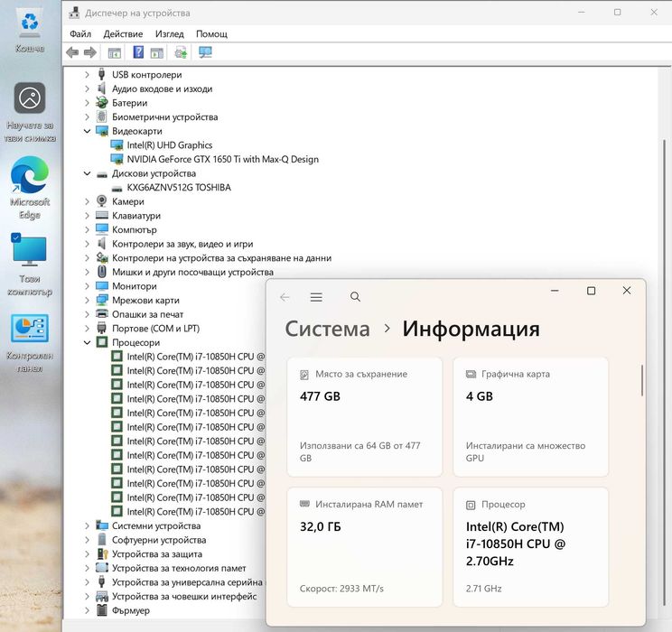Open the Графична карта card
This screenshot has height=632, width=672.
(530, 417)
